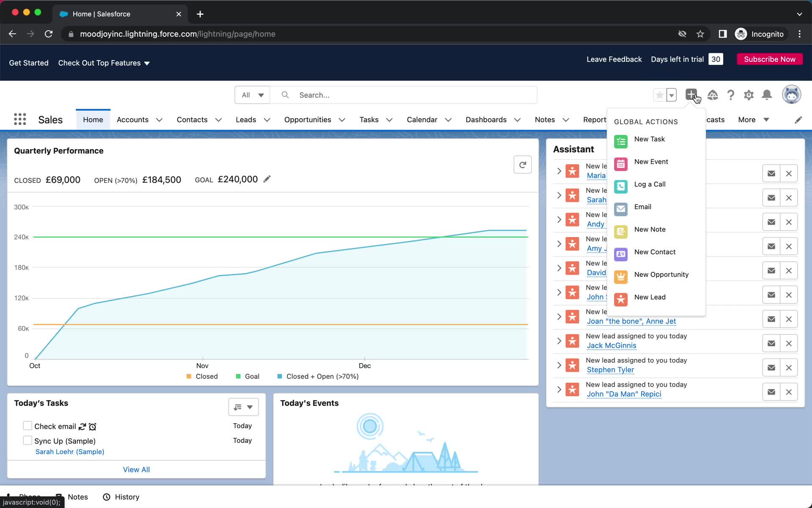812x508 pixels.
Task: Click the New Opportunity crown icon
Action: coord(621,277)
